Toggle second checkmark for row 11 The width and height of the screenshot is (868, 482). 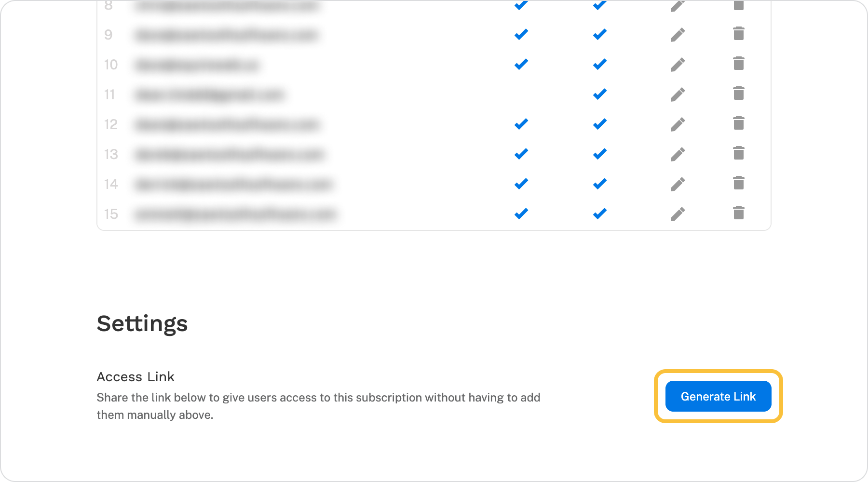[x=600, y=94]
